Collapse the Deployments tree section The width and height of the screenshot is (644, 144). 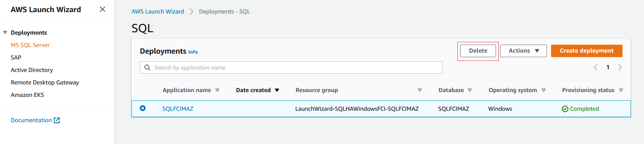[5, 33]
